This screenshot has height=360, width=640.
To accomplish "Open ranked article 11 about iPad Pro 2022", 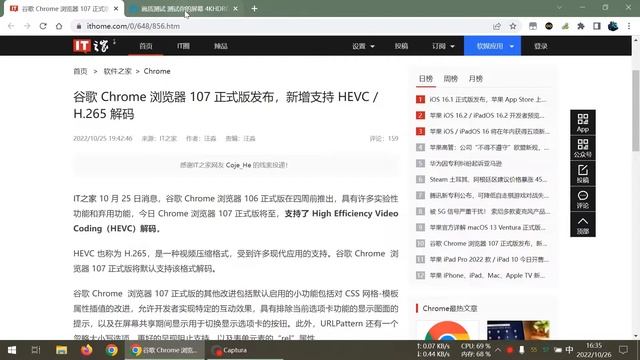I will [489, 259].
